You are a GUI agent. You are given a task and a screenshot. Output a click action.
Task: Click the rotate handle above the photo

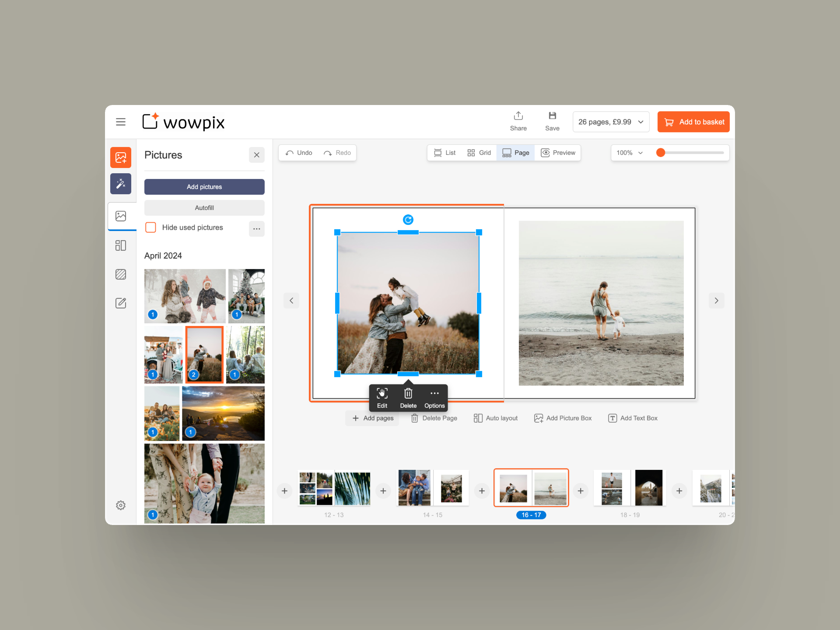point(408,220)
